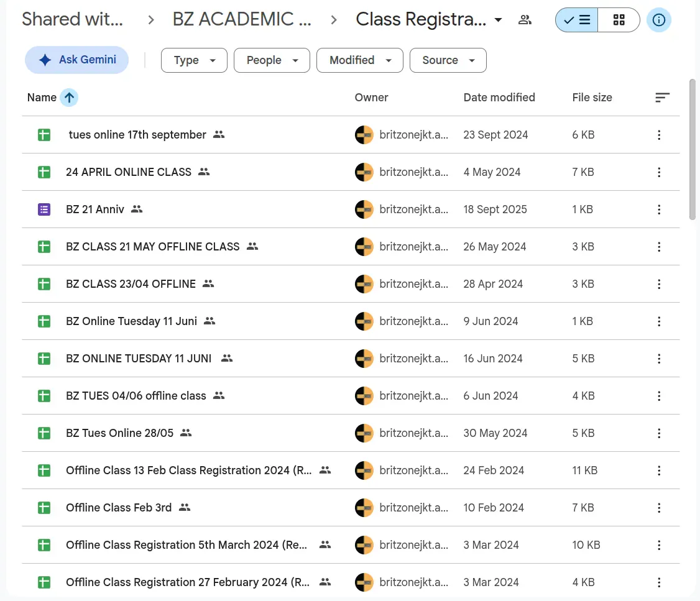Click the File size column header
The height and width of the screenshot is (601, 700).
click(592, 98)
